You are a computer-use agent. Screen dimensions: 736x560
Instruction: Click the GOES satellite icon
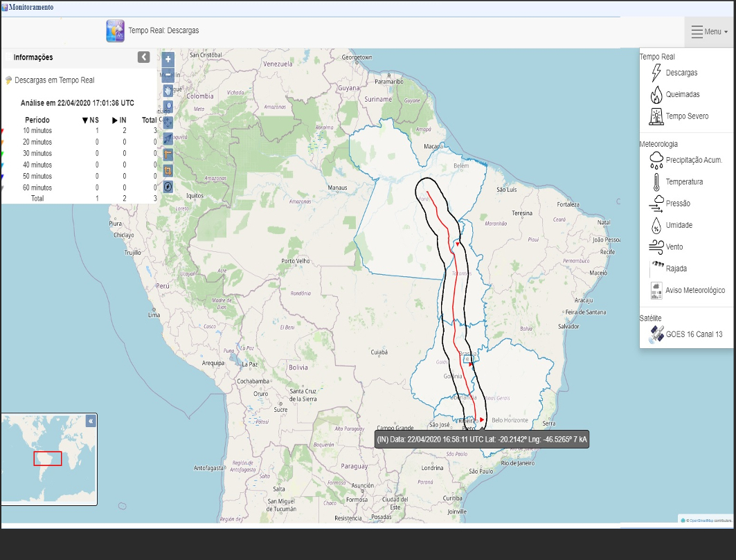656,334
